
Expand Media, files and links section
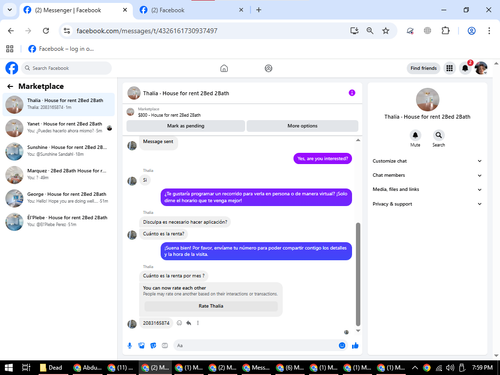427,189
